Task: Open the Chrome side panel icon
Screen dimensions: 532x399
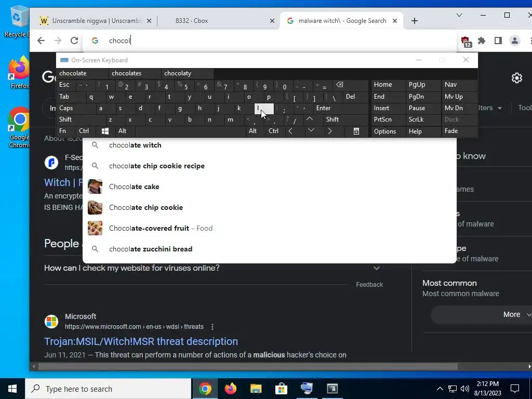Action: coord(498,41)
